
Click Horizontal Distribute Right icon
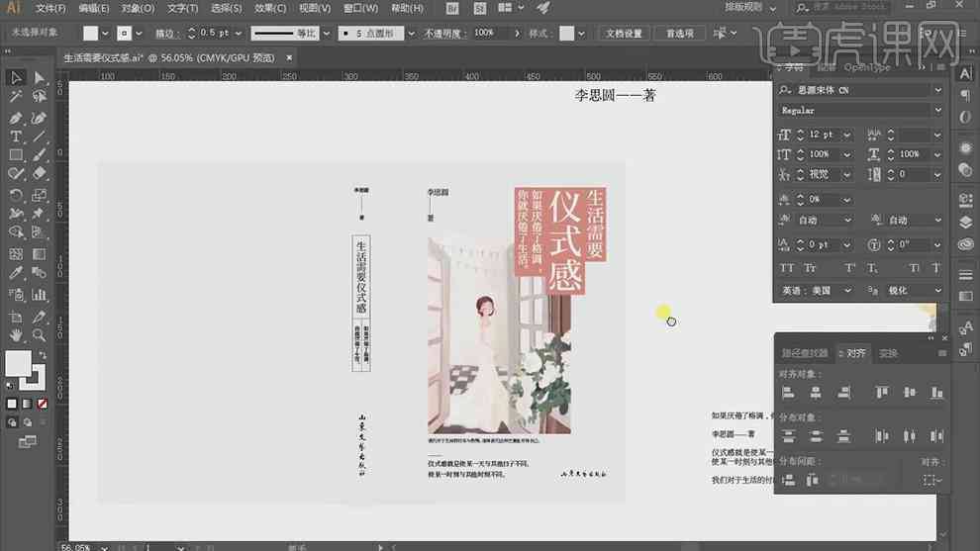click(x=936, y=436)
